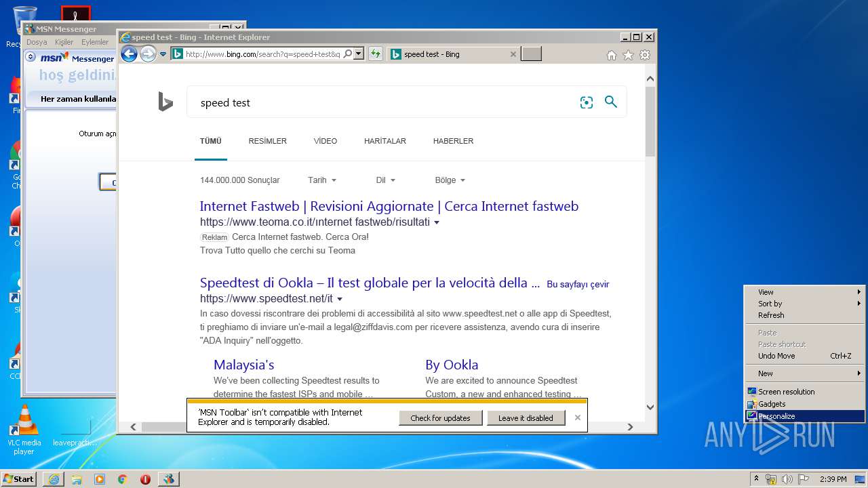
Task: Go back with Internet Explorer back arrow
Action: (129, 54)
